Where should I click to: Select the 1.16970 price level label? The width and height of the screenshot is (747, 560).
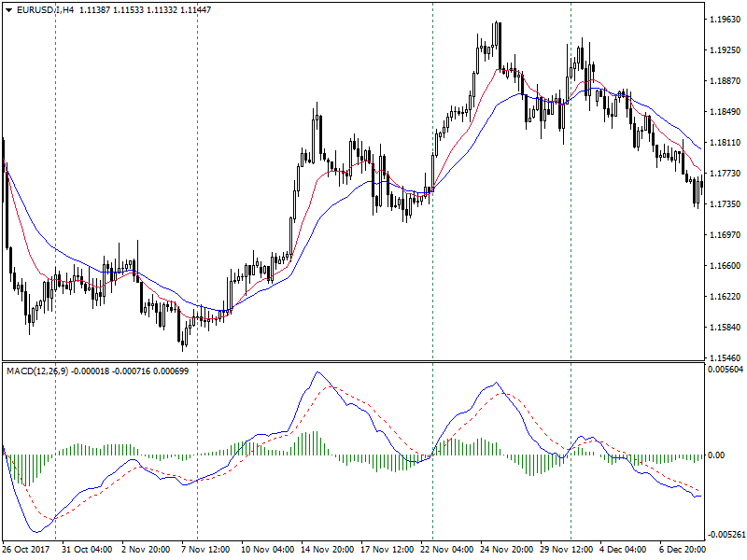[x=726, y=235]
